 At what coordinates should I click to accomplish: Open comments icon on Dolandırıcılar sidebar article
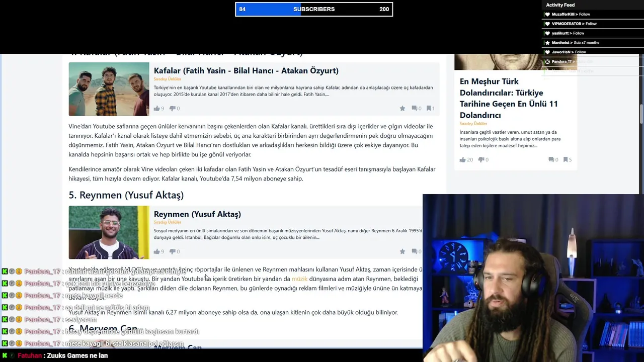pos(551,159)
